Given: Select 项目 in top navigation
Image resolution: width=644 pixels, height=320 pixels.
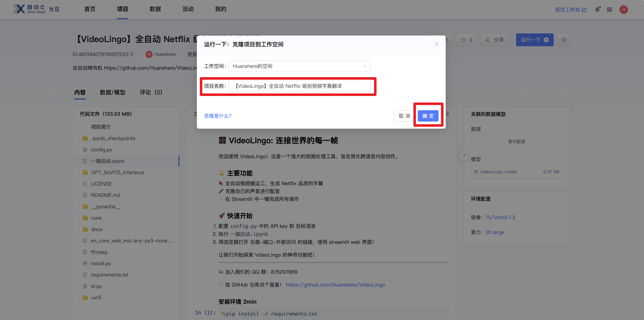Looking at the screenshot, I should coord(122,9).
